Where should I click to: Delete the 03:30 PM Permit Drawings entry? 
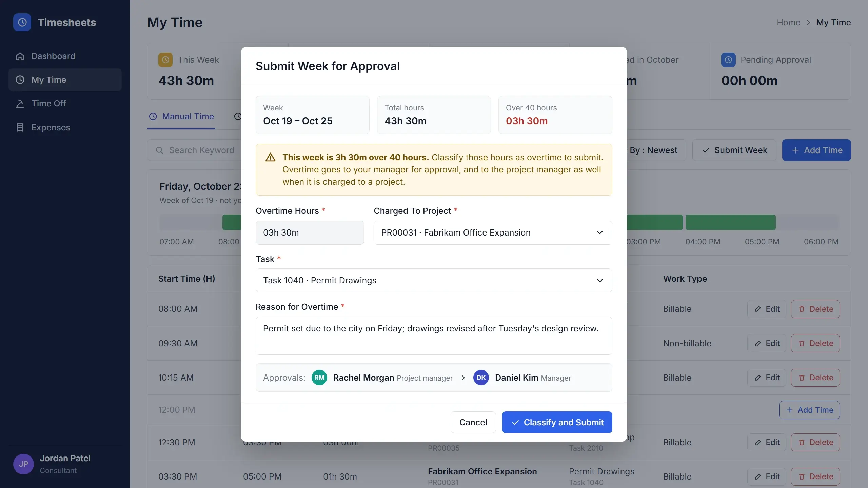click(x=815, y=476)
